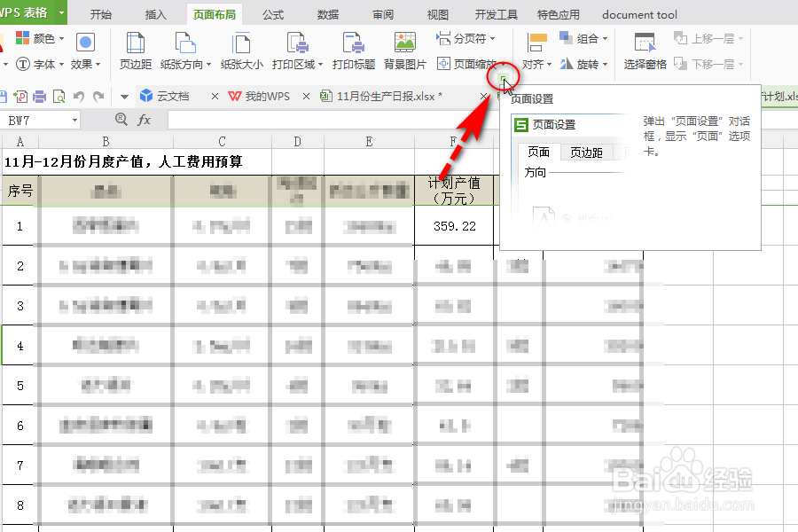Click the fx insert function icon
The image size is (798, 532).
(x=144, y=121)
